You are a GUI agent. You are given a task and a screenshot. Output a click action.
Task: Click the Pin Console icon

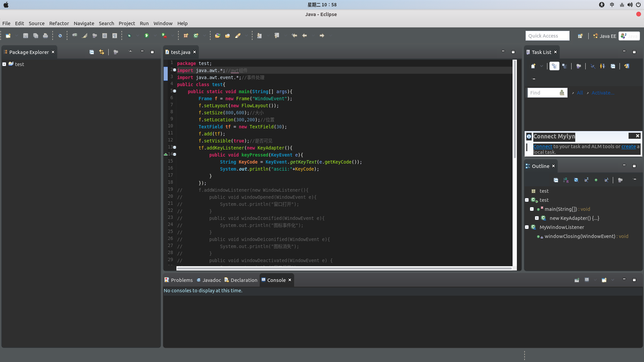(577, 280)
